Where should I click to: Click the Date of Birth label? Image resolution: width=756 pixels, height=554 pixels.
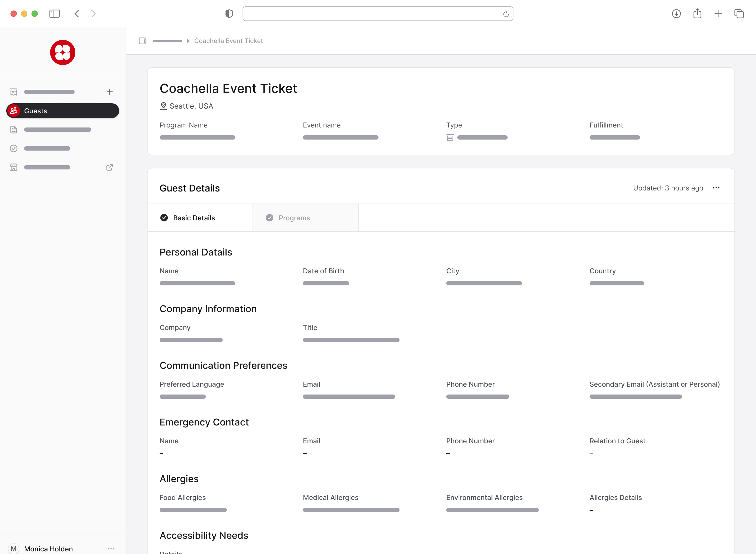[x=323, y=271]
